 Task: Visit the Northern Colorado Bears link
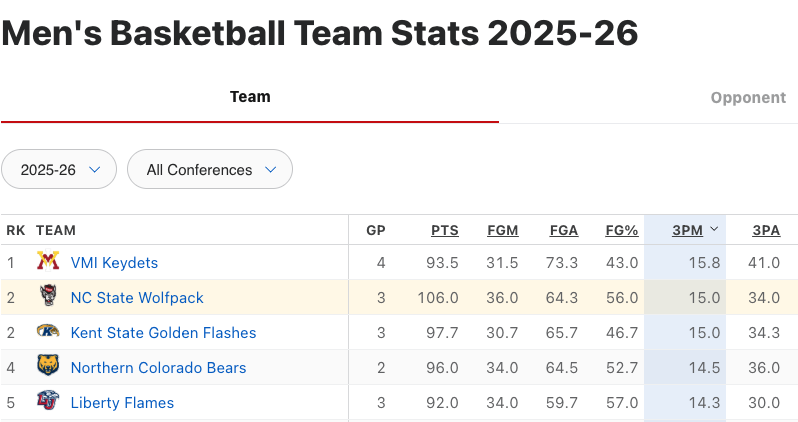tap(158, 368)
